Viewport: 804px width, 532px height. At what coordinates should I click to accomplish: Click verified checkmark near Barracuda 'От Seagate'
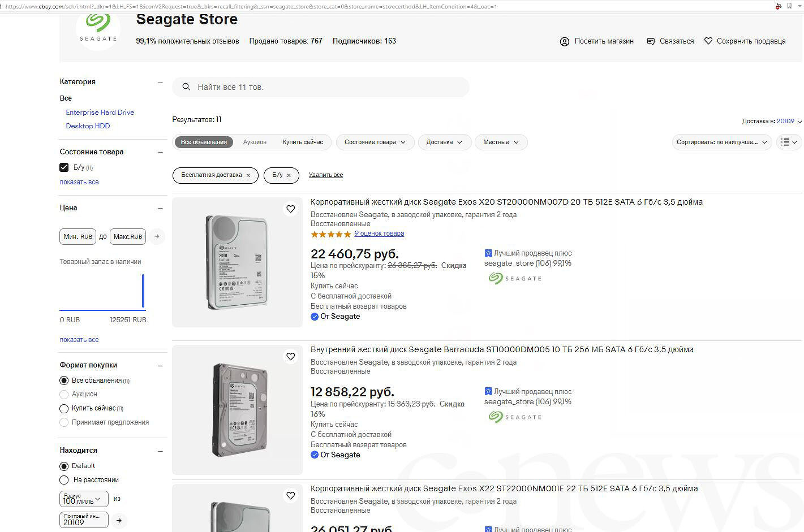coord(315,455)
